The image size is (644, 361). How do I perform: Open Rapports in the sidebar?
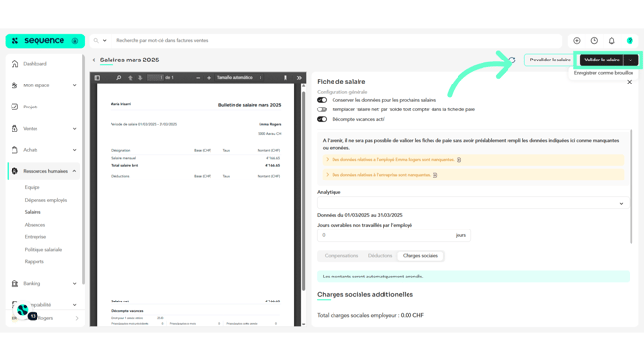34,261
